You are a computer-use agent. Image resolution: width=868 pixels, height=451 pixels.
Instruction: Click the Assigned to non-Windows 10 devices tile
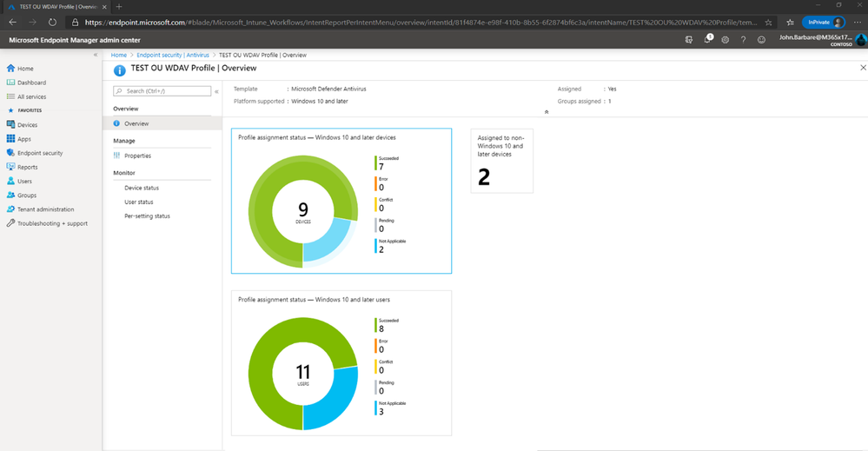click(501, 161)
